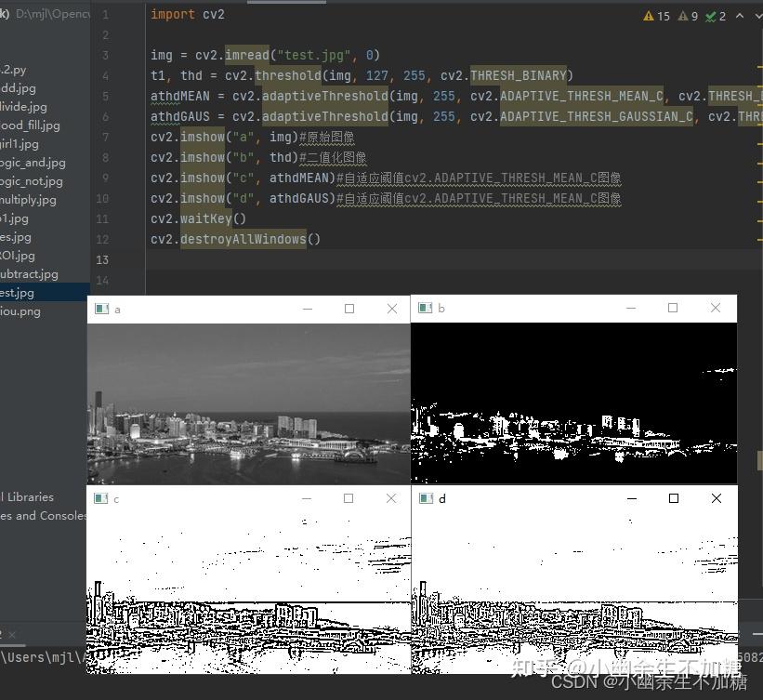Click the window icon of image window 'a'

(x=101, y=308)
